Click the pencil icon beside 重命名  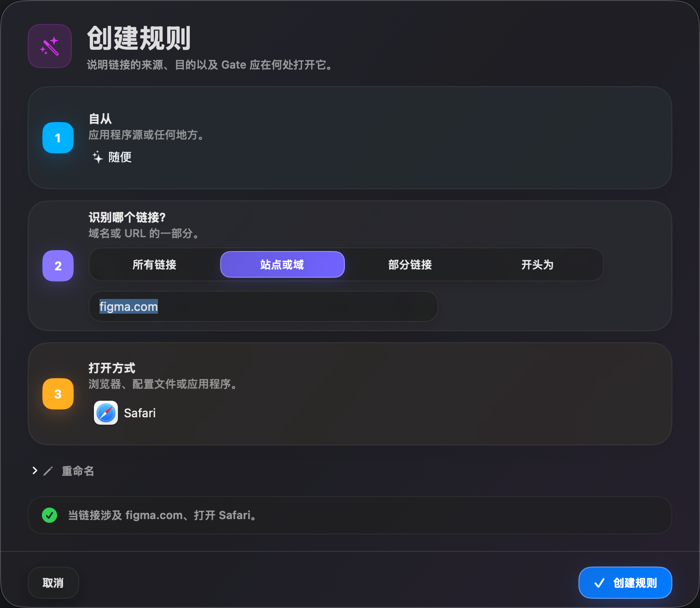(48, 471)
